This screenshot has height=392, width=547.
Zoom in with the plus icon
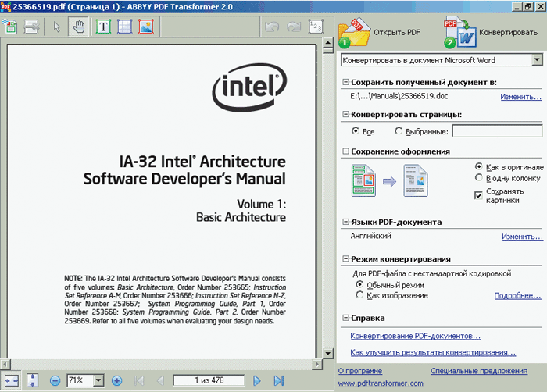click(116, 380)
